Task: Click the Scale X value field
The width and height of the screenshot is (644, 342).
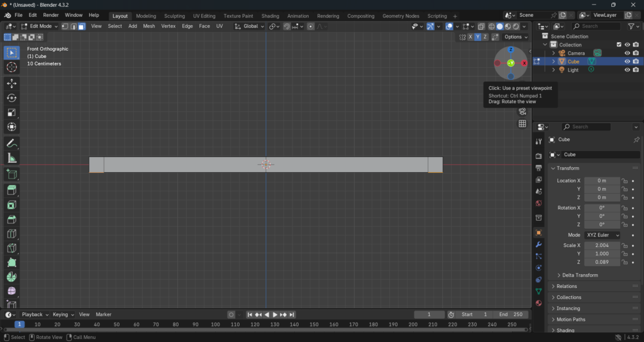Action: (x=602, y=246)
